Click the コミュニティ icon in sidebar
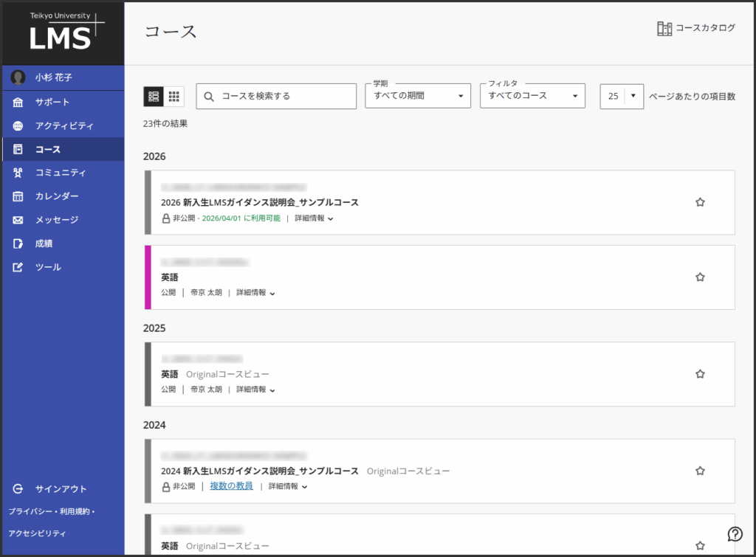Viewport: 756px width, 557px height. [x=18, y=173]
